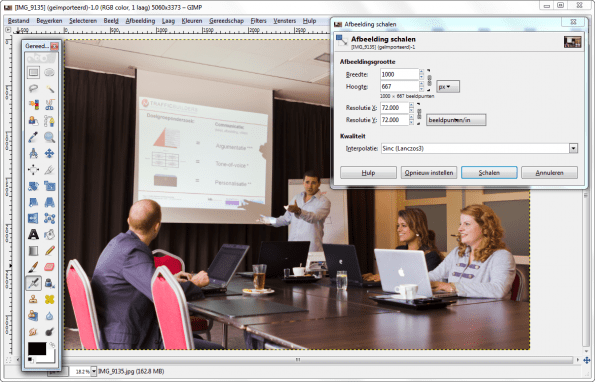Select the Color Picker eyedropper tool

33,137
